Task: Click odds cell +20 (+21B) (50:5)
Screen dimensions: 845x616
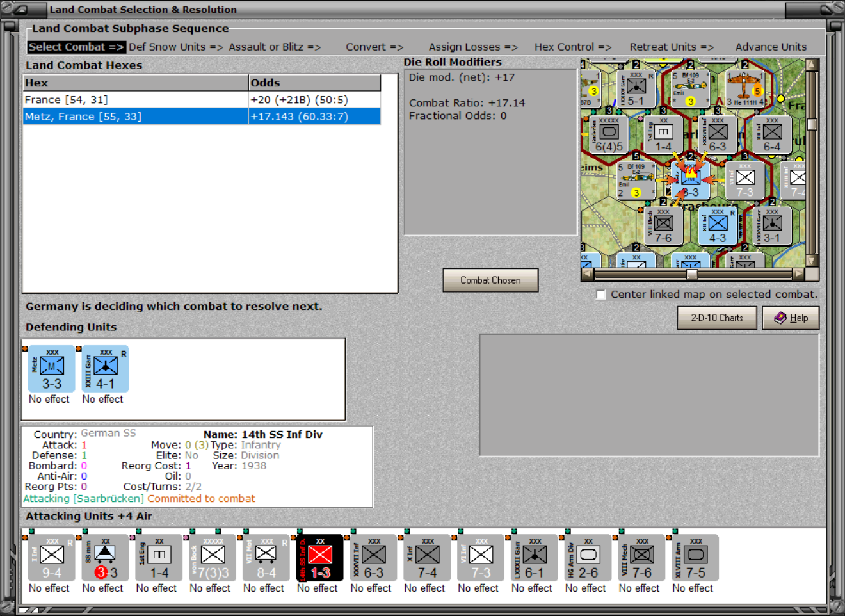Action: click(314, 100)
